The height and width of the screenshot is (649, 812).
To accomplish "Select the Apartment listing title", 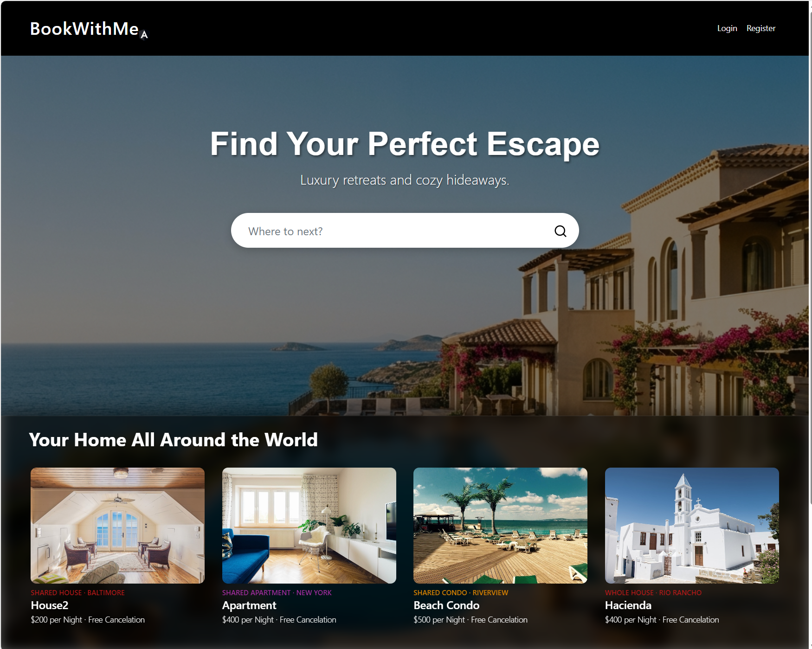I will pos(249,605).
